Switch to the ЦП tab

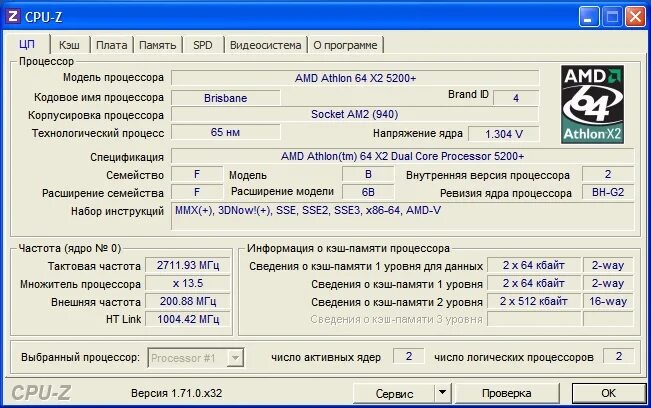(27, 44)
